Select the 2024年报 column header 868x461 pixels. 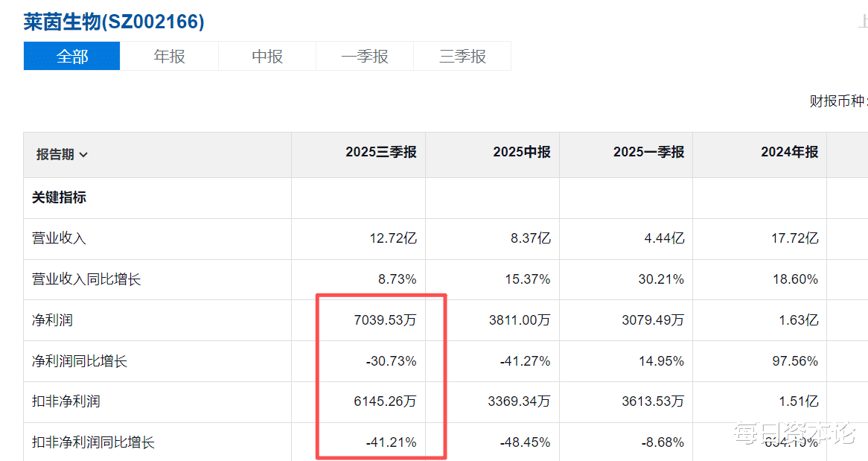tap(789, 152)
